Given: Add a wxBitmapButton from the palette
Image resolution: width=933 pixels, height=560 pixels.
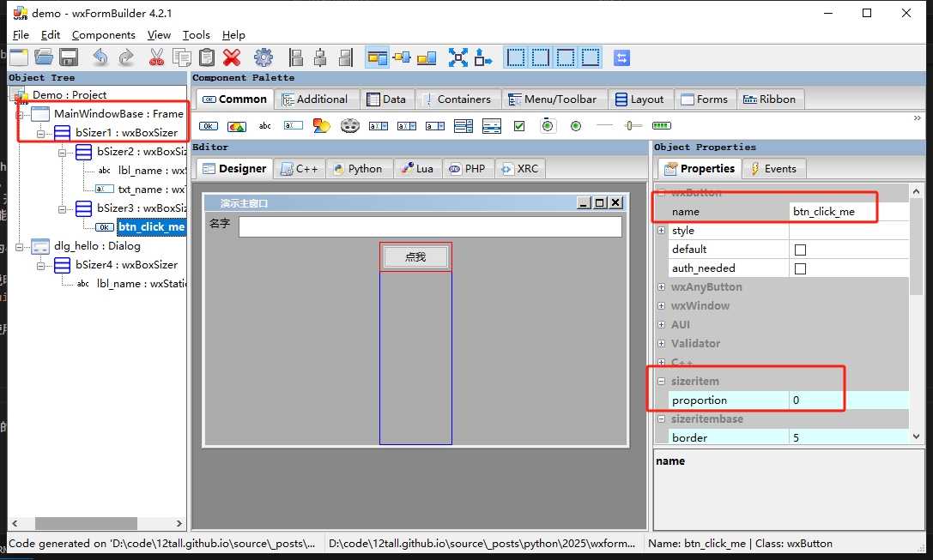Looking at the screenshot, I should [237, 126].
